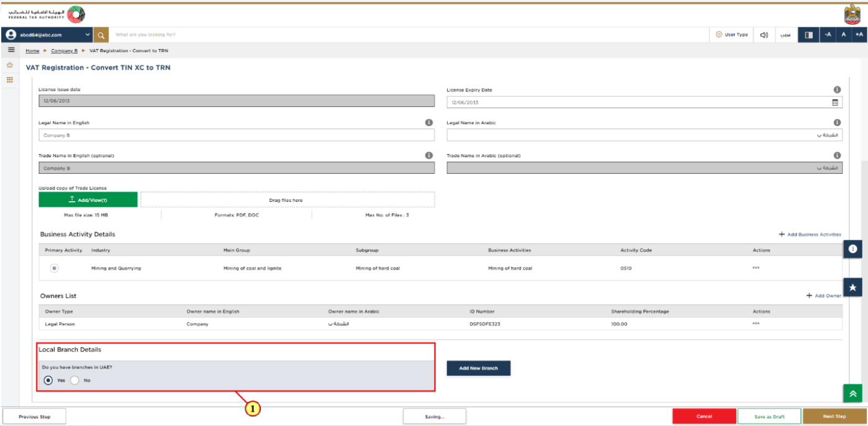
Task: Click Add Owner
Action: click(823, 296)
